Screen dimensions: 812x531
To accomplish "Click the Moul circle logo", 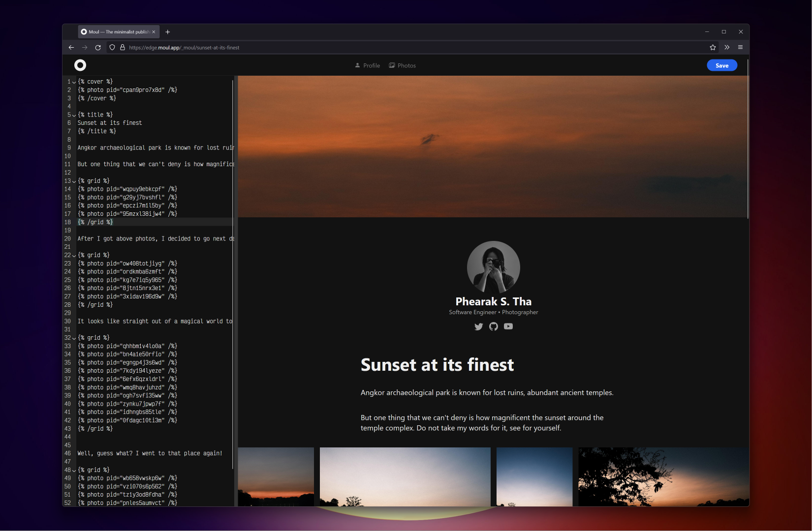I will [x=80, y=65].
